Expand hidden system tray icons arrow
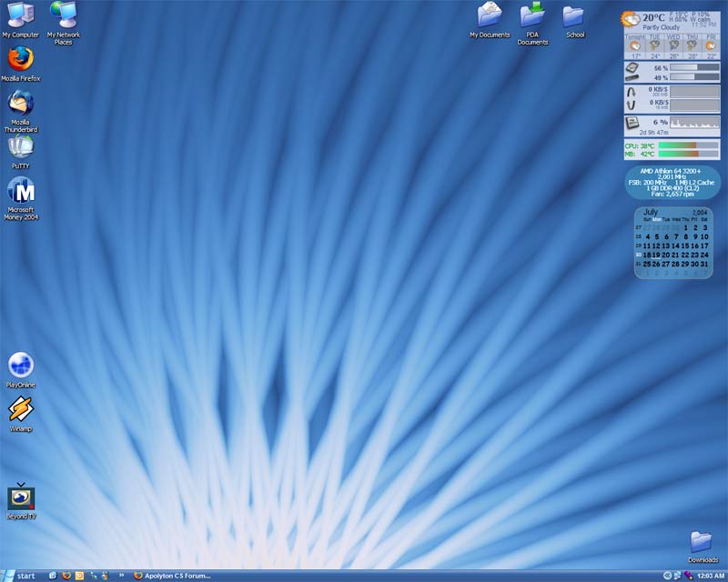The width and height of the screenshot is (728, 582). (667, 576)
